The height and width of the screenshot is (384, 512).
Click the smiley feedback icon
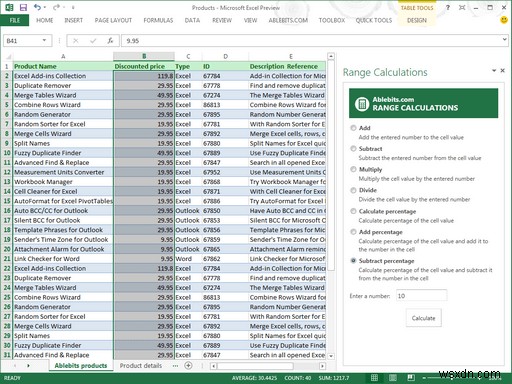(504, 20)
